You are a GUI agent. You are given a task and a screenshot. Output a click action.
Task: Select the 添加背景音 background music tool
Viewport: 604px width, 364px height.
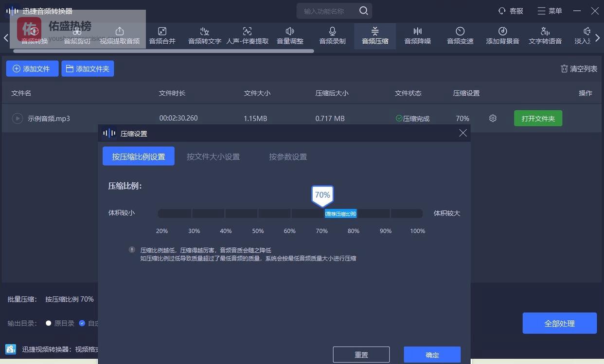coord(502,35)
